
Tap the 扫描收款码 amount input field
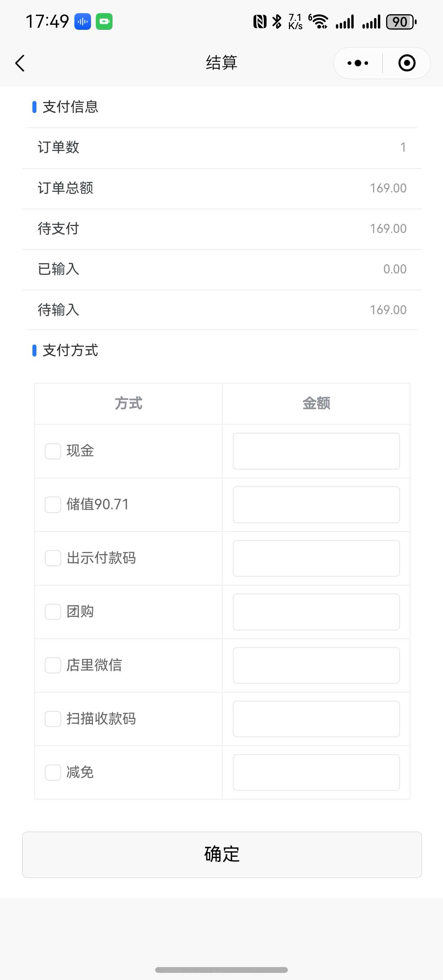(x=316, y=719)
